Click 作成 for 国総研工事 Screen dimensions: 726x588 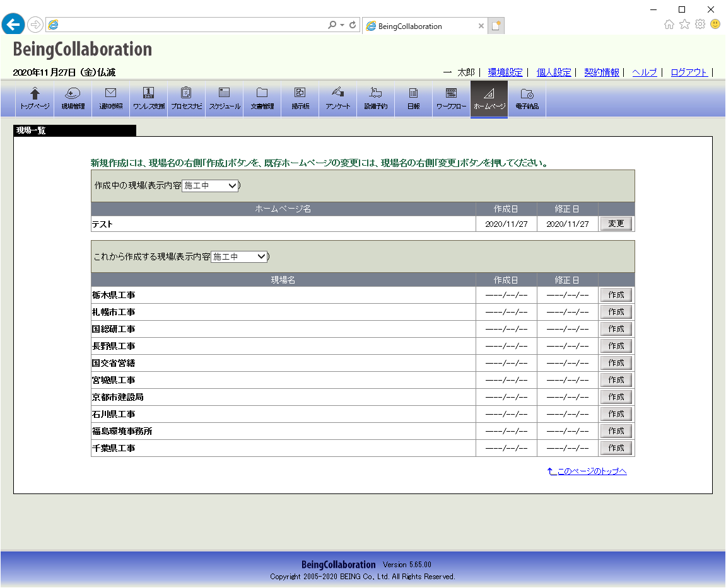pyautogui.click(x=616, y=329)
